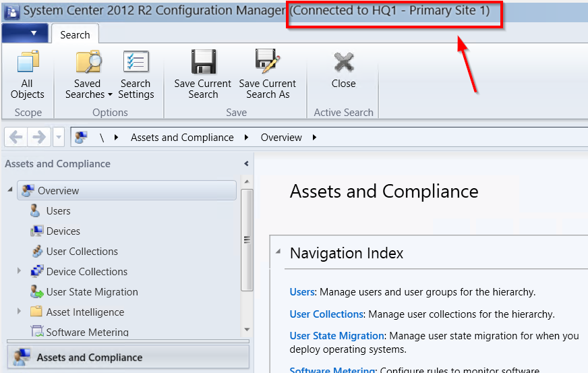
Task: Close the active search with X icon
Action: coord(343,62)
